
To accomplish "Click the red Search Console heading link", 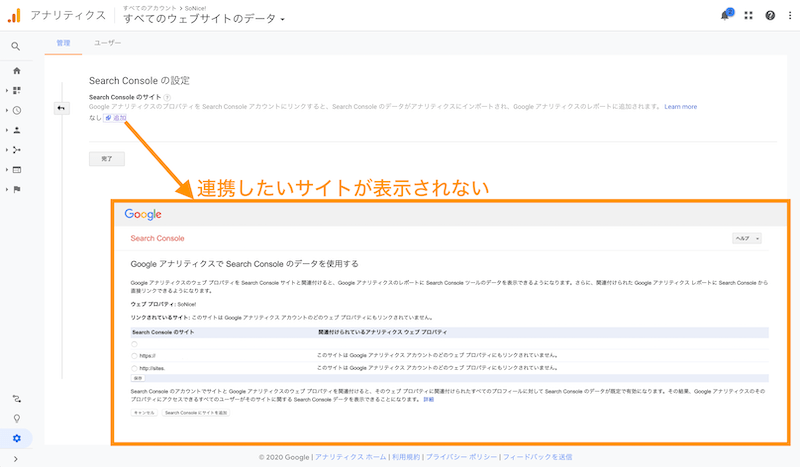I will [157, 238].
